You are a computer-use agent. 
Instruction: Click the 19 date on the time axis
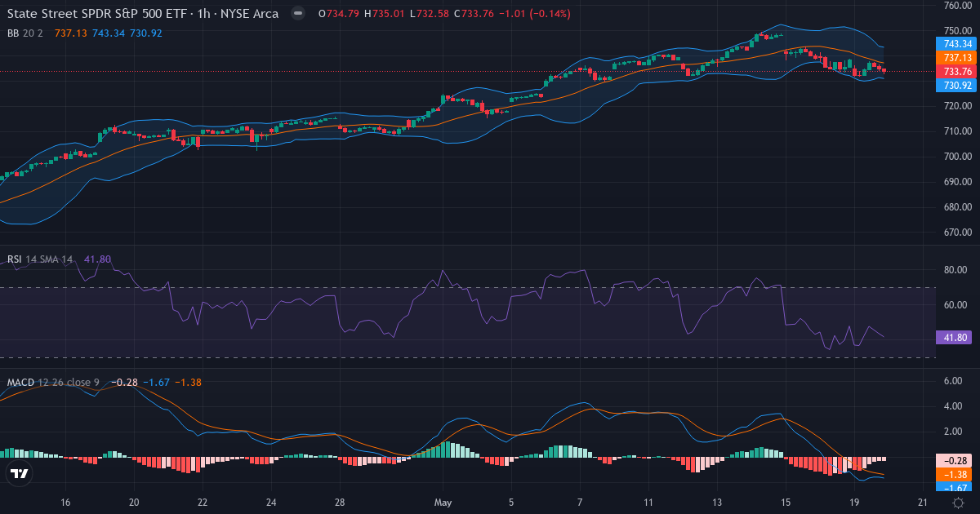point(854,503)
